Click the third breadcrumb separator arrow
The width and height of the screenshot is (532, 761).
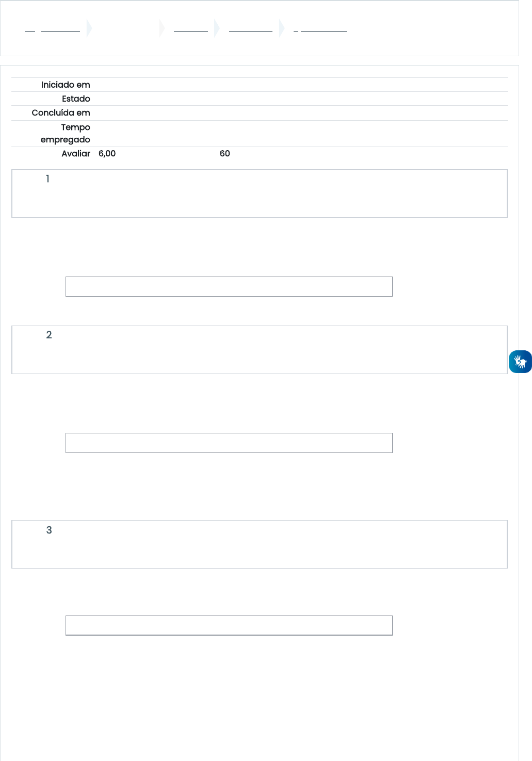tap(217, 28)
